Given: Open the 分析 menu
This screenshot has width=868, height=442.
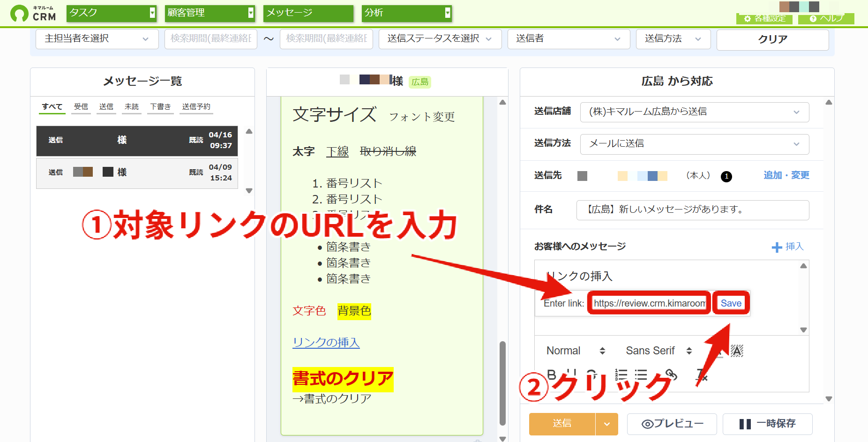Looking at the screenshot, I should pyautogui.click(x=407, y=13).
